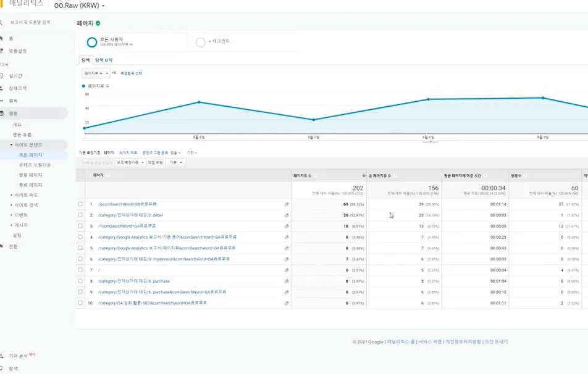Check the box for row 6 impression page
Viewport: 588px width, 374px height.
pyautogui.click(x=80, y=259)
